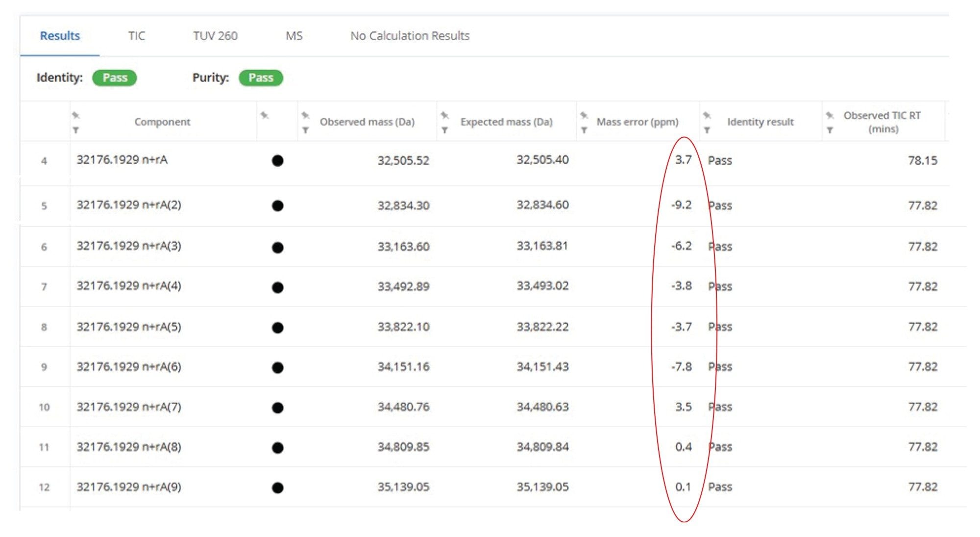Select component 32176.1929 n+rA(9)
This screenshot has height=537, width=980.
click(x=129, y=487)
